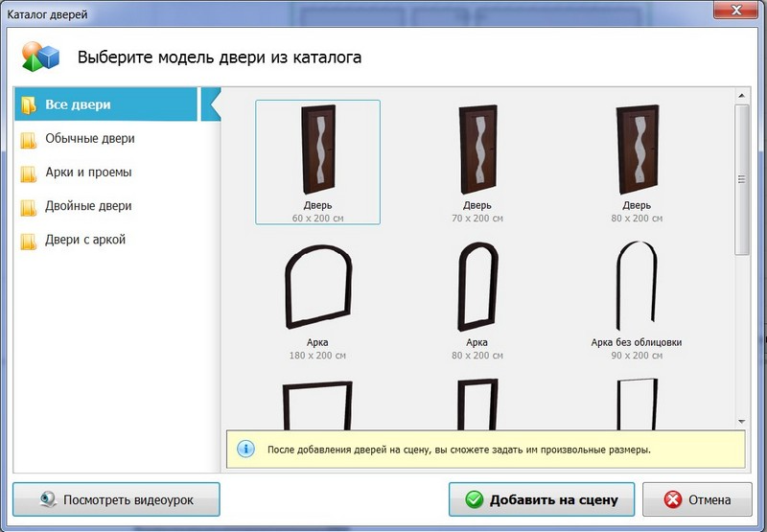Select the 80 x 200 см door thumbnail
Viewport: 767px width, 532px height.
[x=637, y=162]
